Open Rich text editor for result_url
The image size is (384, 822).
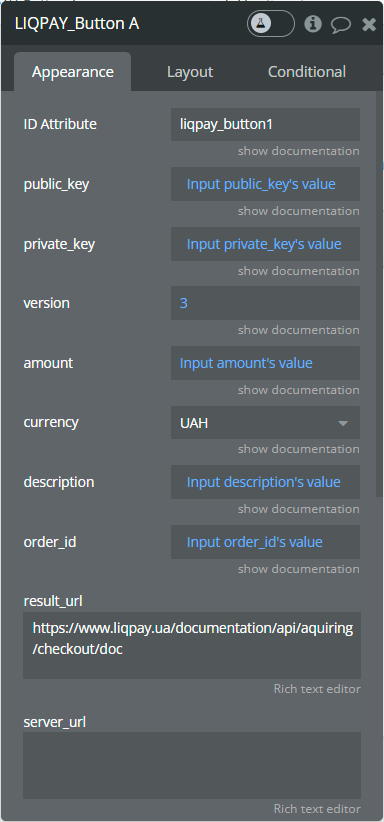317,689
